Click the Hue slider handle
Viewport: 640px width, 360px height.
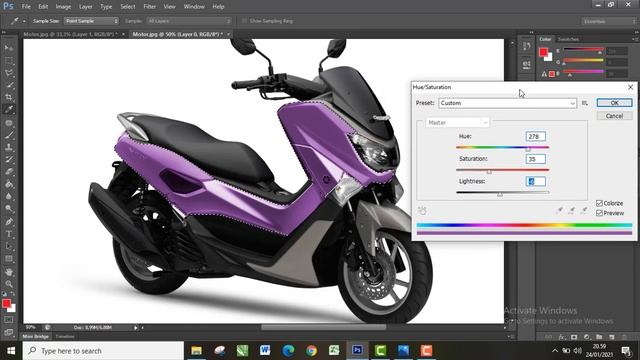coord(528,149)
